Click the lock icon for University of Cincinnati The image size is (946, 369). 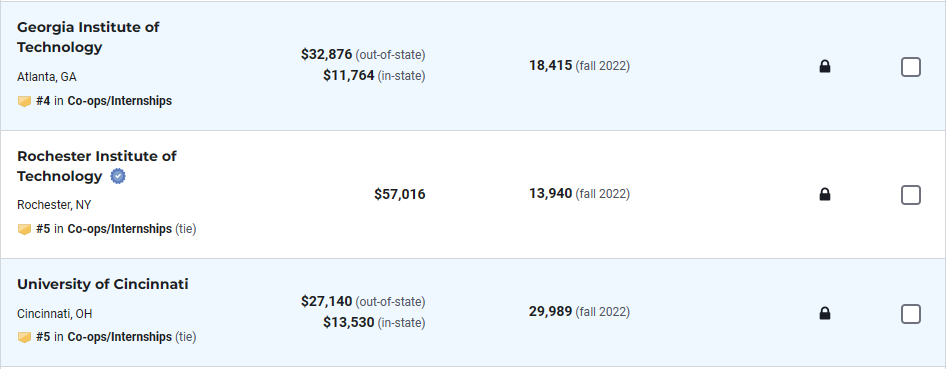point(825,314)
